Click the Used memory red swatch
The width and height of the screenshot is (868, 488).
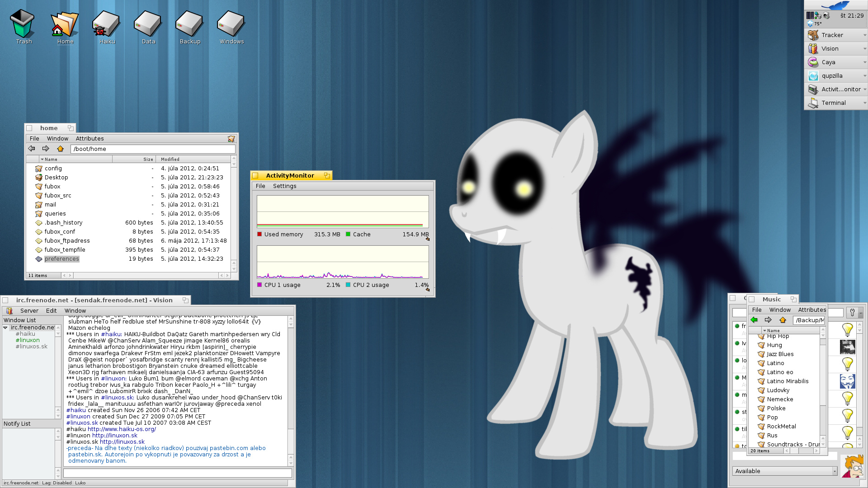coord(259,234)
